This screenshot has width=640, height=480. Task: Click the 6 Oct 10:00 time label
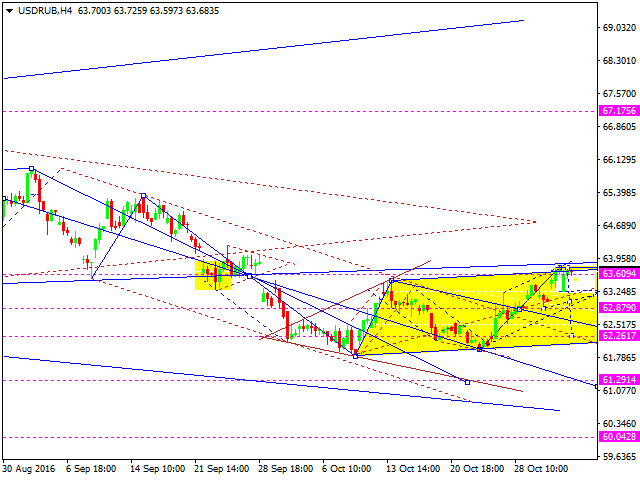(347, 469)
